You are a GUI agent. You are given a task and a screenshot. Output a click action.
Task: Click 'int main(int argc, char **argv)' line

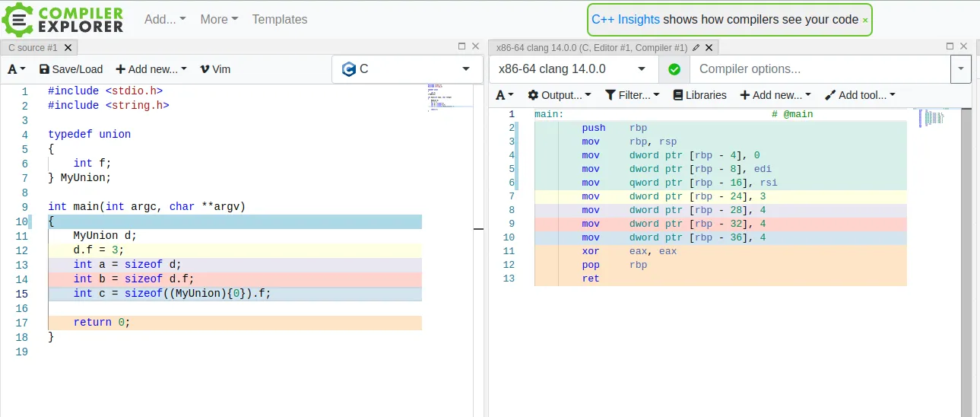click(147, 207)
